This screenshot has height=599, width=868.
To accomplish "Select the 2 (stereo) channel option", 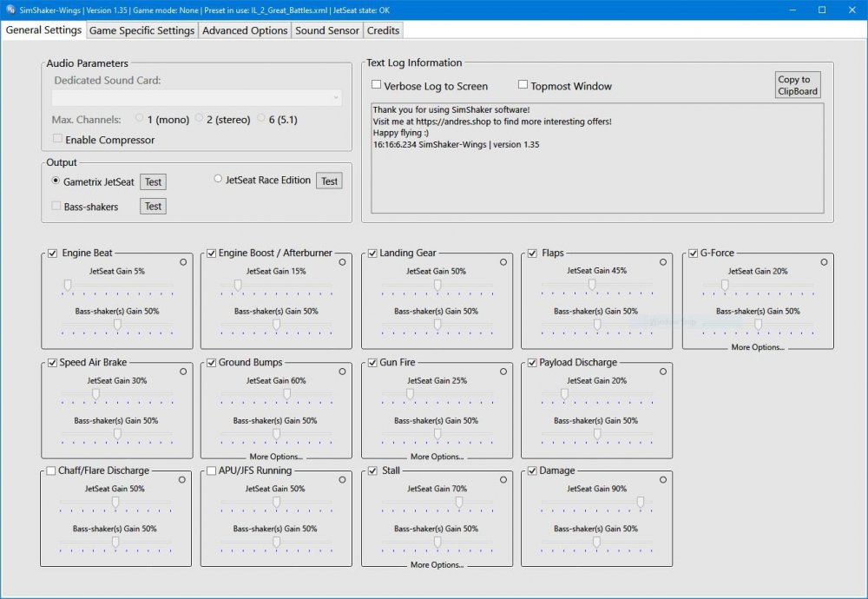I will pos(200,119).
